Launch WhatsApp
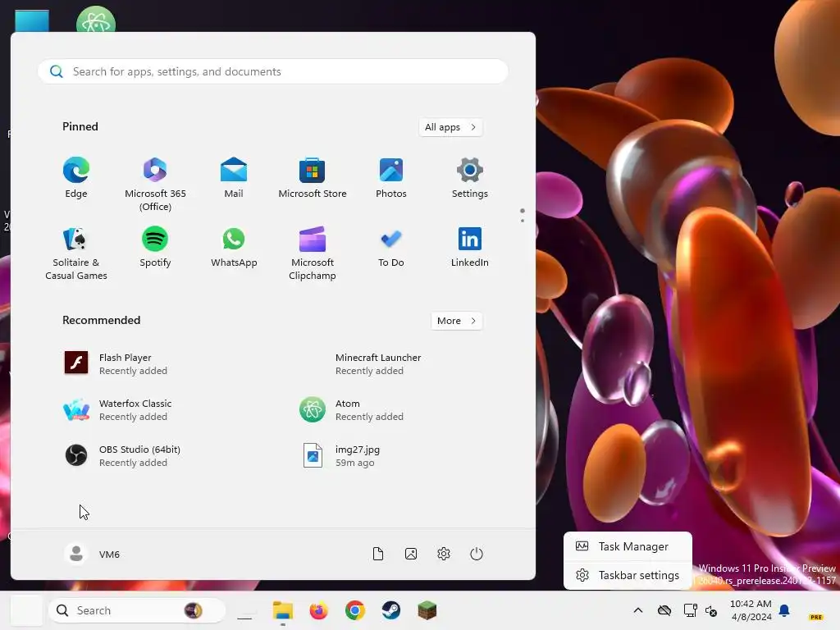840x630 pixels. point(234,247)
